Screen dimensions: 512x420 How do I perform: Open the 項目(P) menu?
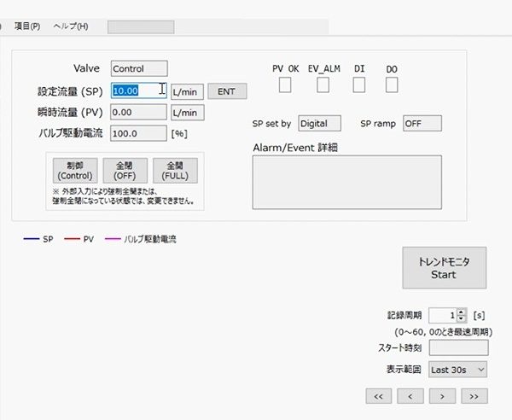[27, 26]
